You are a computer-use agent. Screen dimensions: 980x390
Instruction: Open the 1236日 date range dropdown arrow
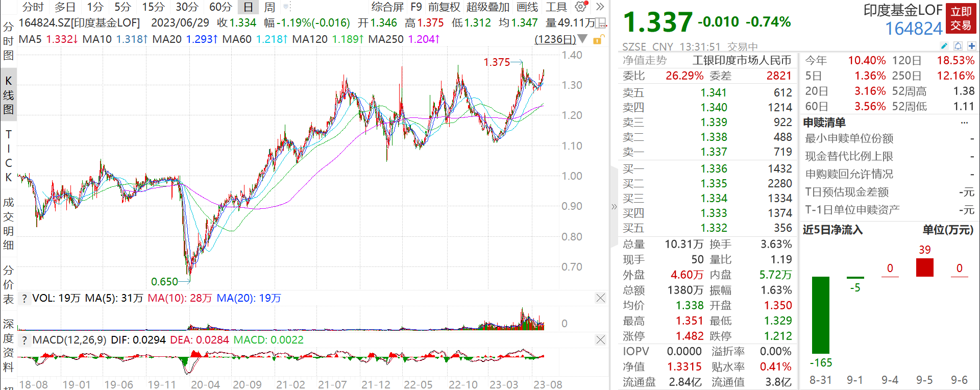coord(582,39)
